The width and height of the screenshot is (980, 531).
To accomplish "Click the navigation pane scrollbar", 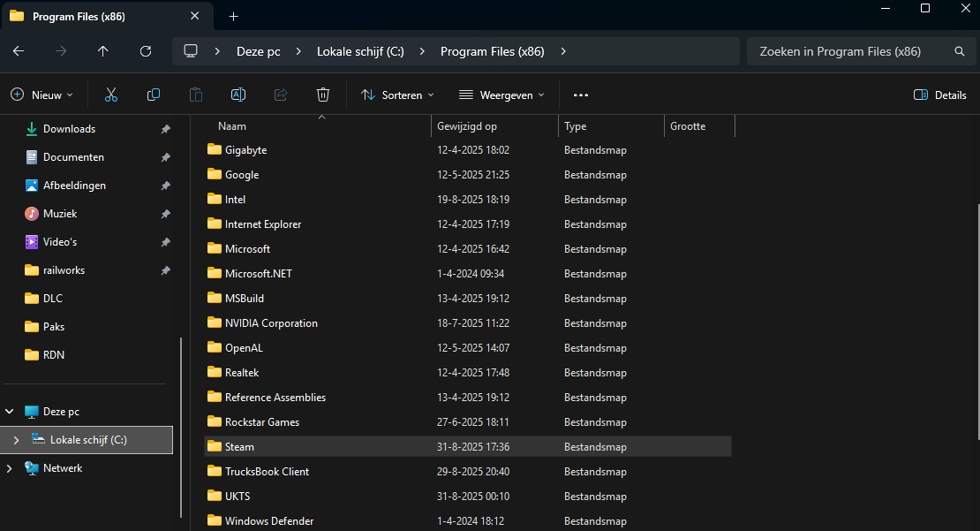I will coord(181,428).
